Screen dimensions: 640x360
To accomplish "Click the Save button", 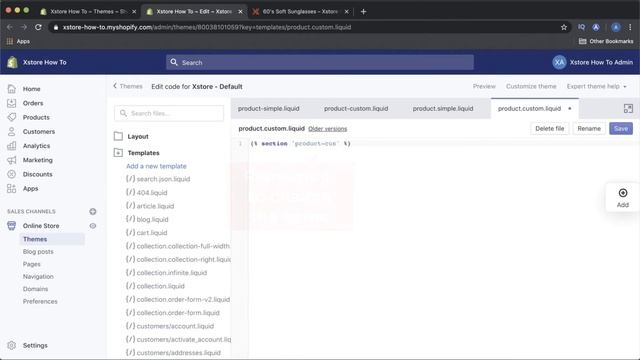I will 621,129.
